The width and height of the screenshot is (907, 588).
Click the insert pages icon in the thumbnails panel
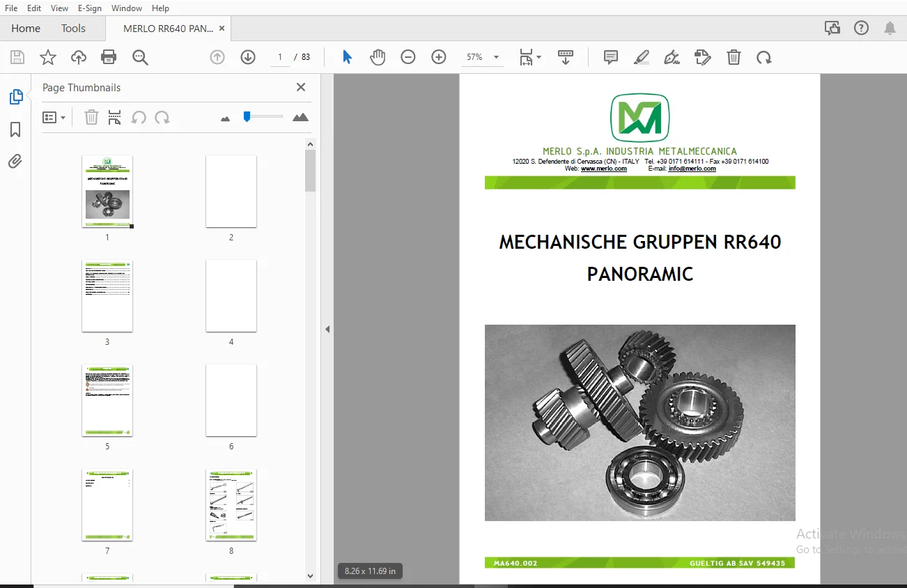[x=115, y=117]
